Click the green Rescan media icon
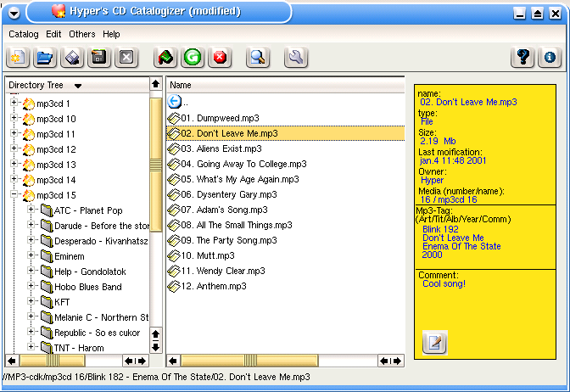570x392 pixels. [x=193, y=57]
